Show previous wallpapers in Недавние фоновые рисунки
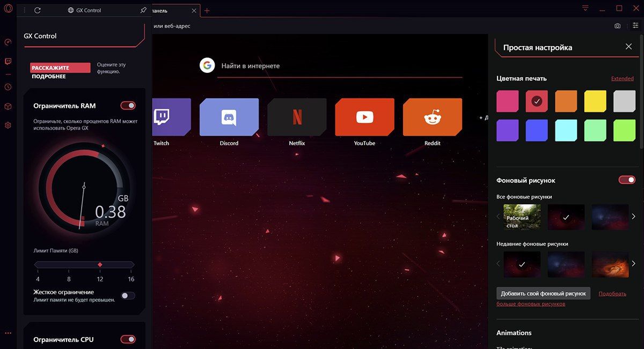The height and width of the screenshot is (349, 644). click(498, 264)
